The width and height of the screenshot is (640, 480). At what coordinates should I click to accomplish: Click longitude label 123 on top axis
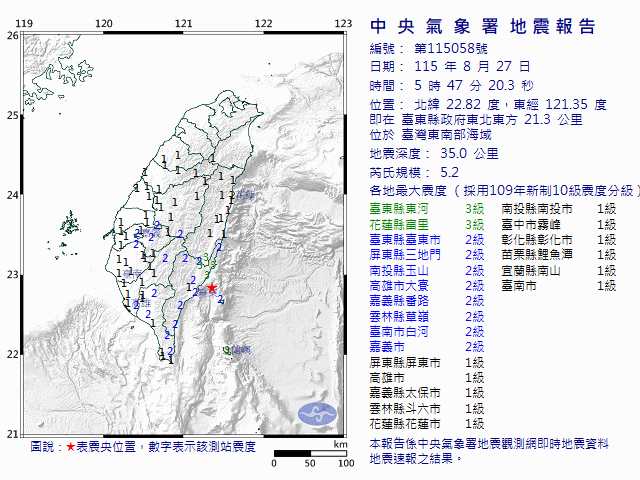tap(343, 23)
